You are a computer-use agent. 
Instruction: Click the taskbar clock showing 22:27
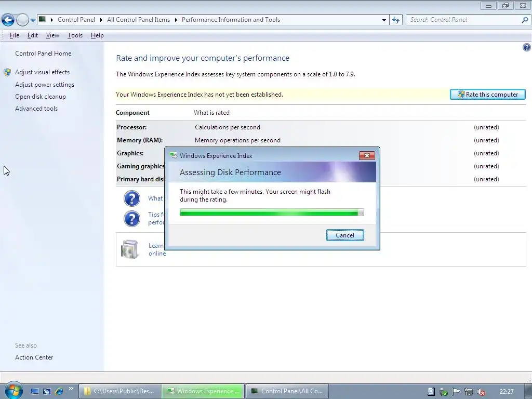(x=507, y=392)
